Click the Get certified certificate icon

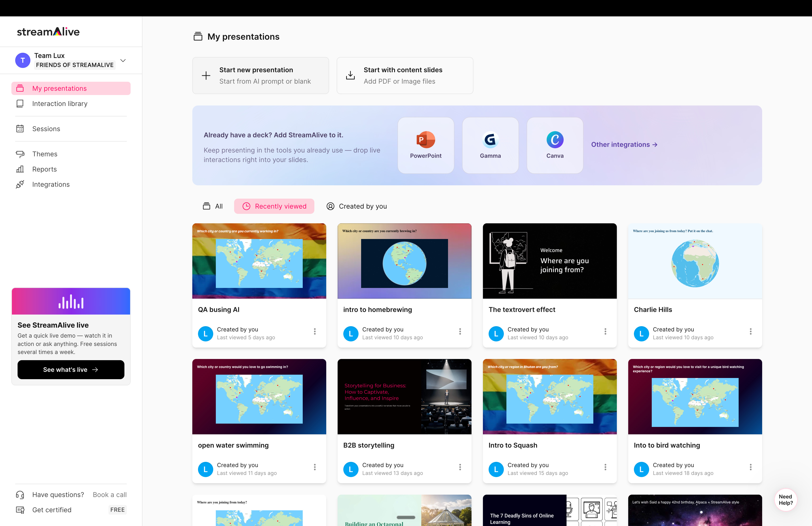pyautogui.click(x=20, y=510)
